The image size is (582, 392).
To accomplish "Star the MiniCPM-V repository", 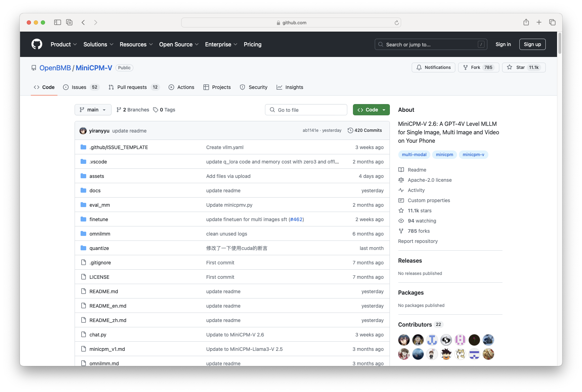I will (524, 68).
